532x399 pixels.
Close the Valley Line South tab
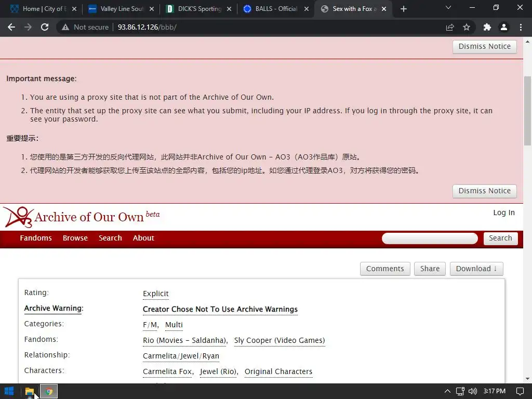152,9
